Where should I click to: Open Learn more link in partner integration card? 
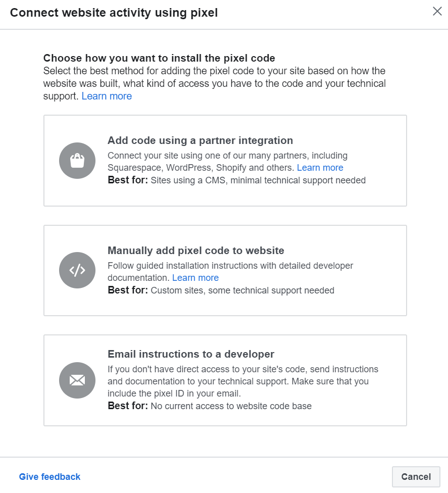pyautogui.click(x=320, y=168)
